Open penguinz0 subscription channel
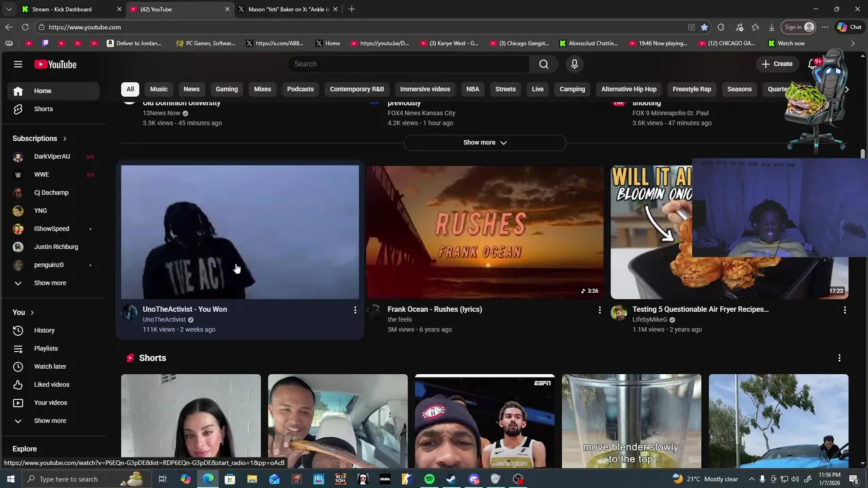Screen dimensions: 868x488 pos(54,265)
